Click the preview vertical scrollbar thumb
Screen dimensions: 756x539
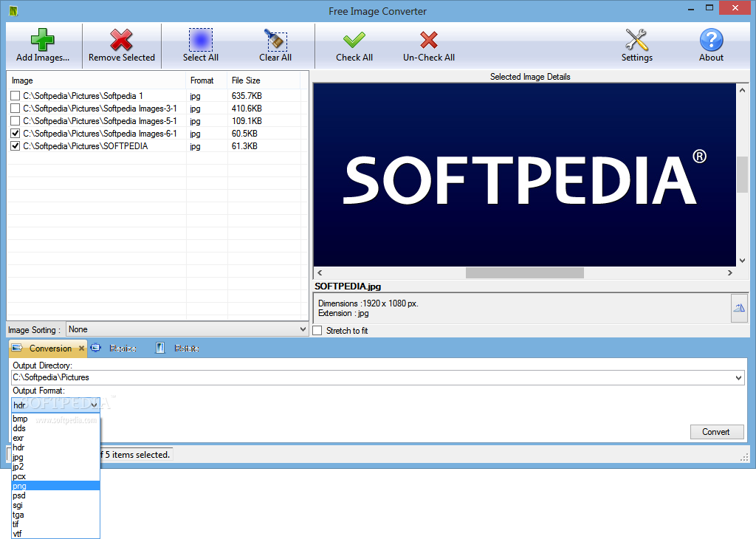click(742, 174)
